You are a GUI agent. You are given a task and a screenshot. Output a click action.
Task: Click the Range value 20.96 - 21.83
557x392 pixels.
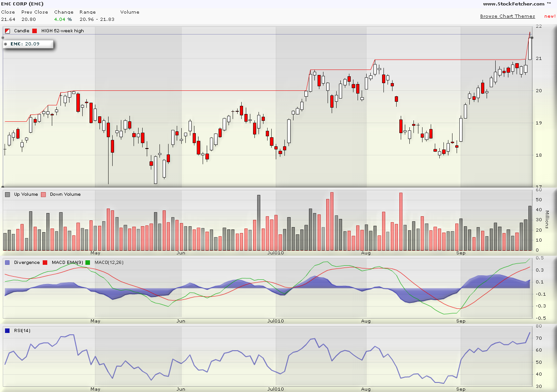[97, 20]
